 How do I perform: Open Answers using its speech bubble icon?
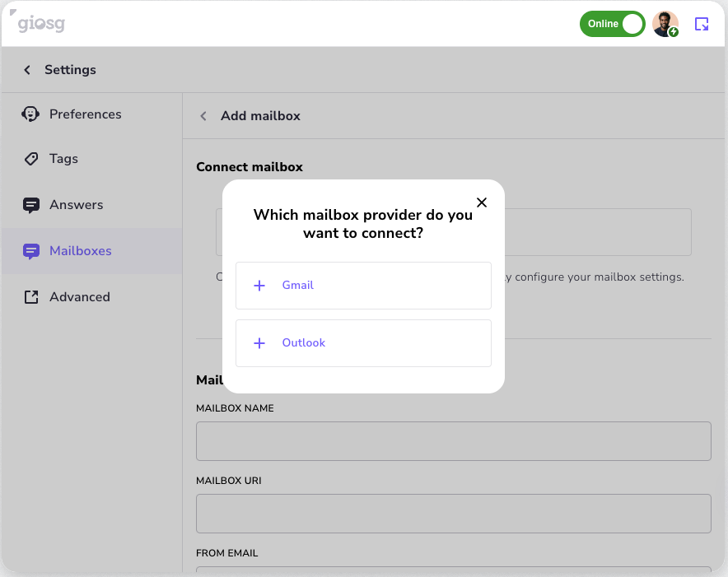coord(30,204)
